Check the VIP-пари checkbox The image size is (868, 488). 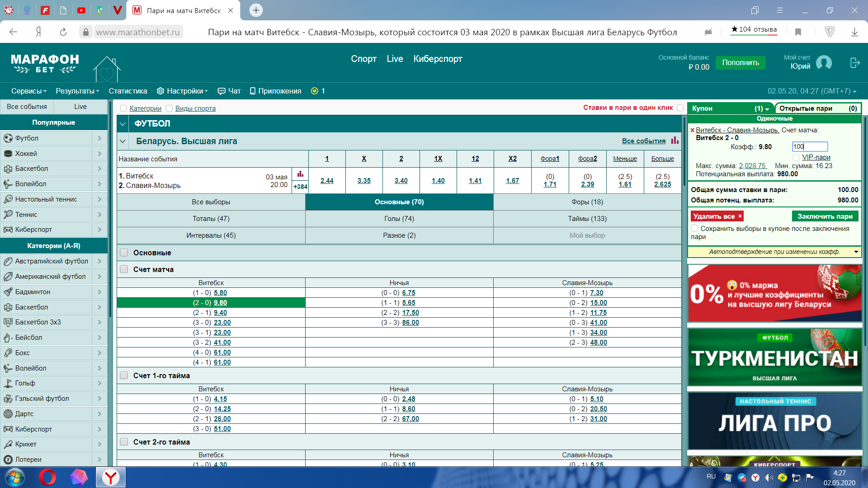796,157
